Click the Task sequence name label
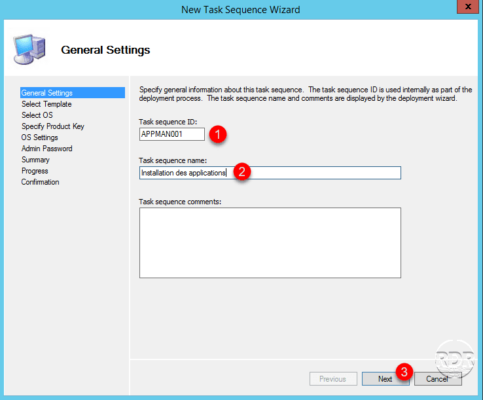Screen dimensions: 483x400 point(173,160)
